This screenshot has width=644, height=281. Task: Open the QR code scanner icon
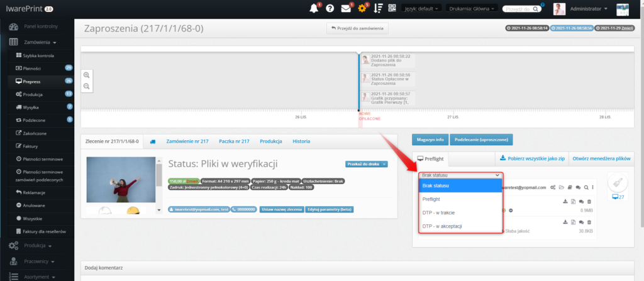coord(392,8)
